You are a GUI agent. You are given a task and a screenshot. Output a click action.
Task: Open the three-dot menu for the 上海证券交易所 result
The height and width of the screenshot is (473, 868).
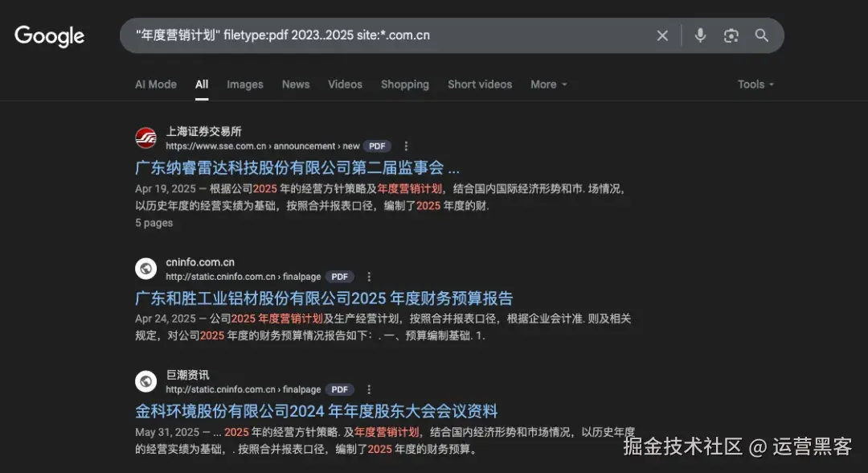point(406,146)
